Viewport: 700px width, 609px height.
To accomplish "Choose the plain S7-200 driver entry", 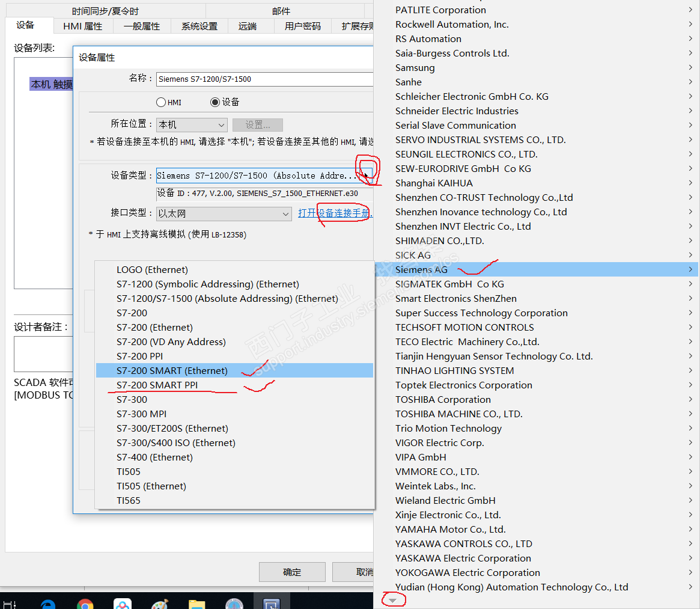I will coord(235,313).
